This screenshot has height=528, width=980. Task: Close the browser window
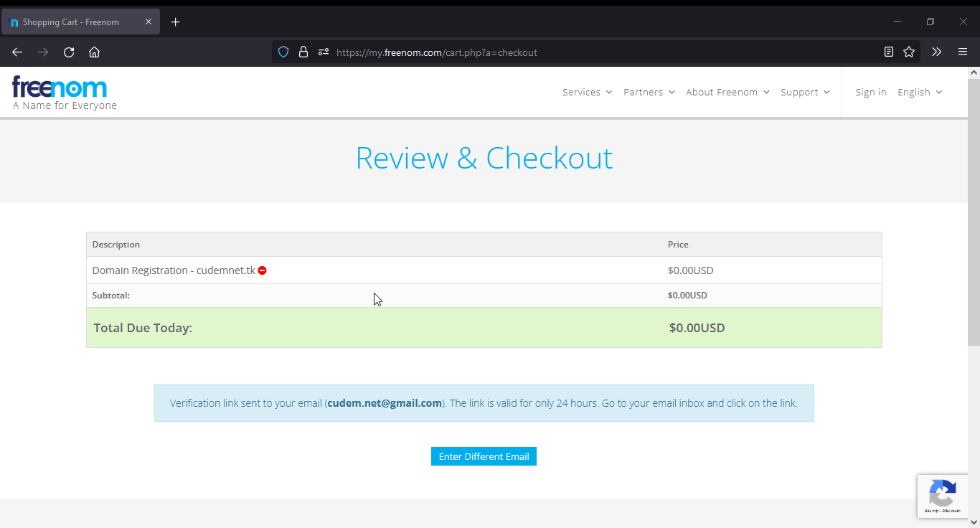coord(963,22)
